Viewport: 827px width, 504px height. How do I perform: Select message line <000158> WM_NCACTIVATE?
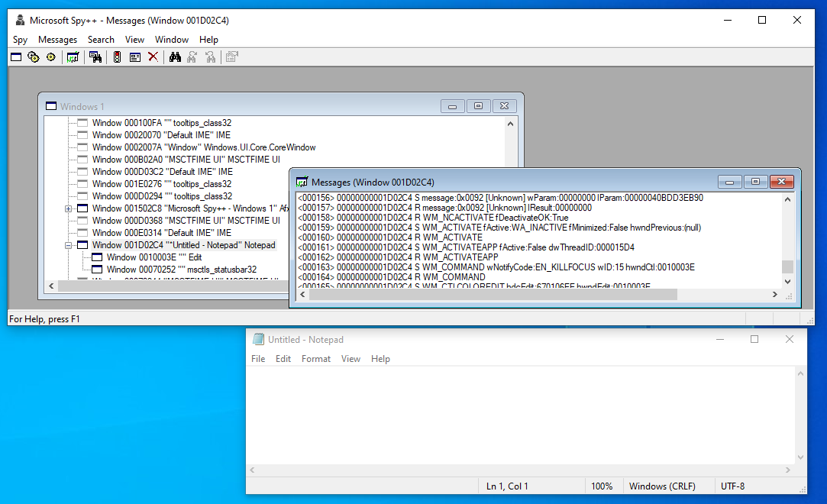433,218
